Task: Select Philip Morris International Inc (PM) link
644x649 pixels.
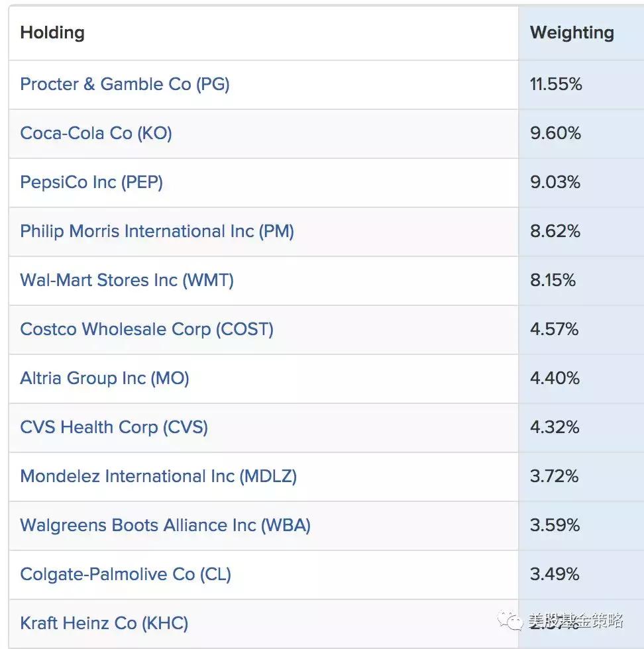Action: 157,232
